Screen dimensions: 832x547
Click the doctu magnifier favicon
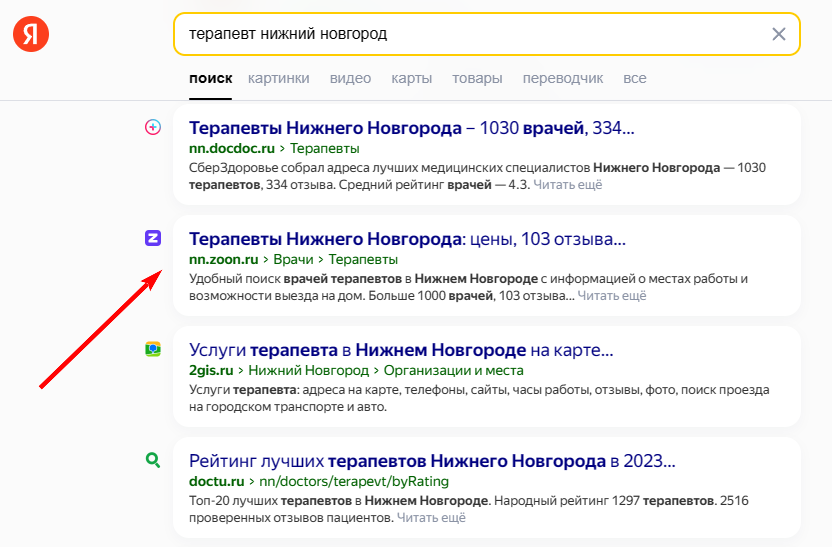(153, 460)
